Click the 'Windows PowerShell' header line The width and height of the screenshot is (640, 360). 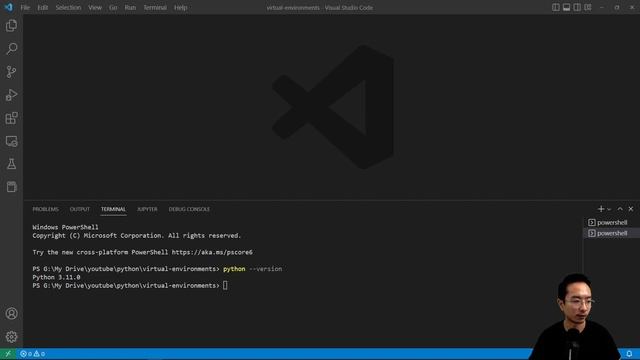(65, 227)
